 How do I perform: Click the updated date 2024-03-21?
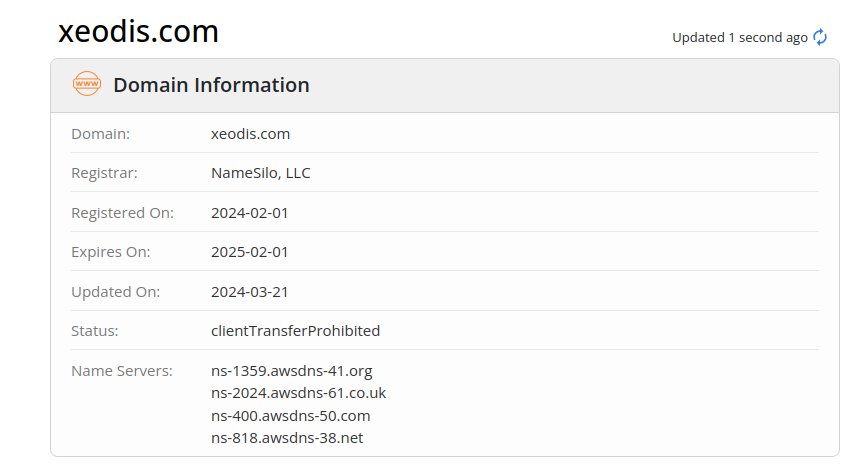click(x=249, y=292)
